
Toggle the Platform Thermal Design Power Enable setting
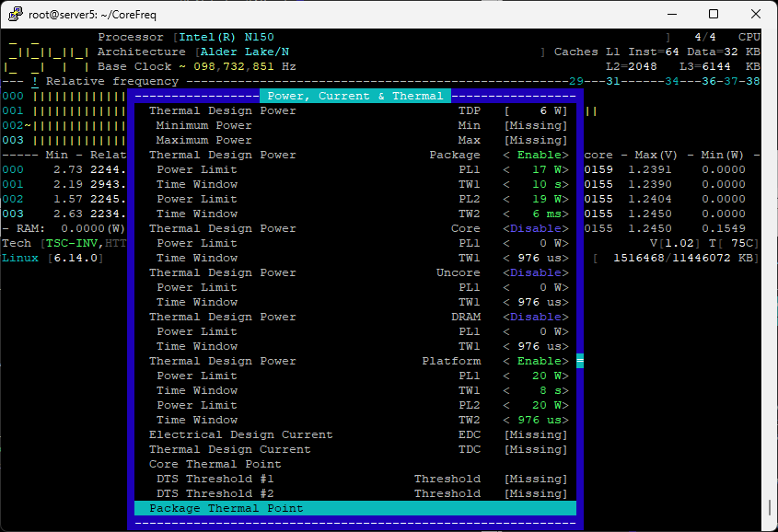pos(535,361)
